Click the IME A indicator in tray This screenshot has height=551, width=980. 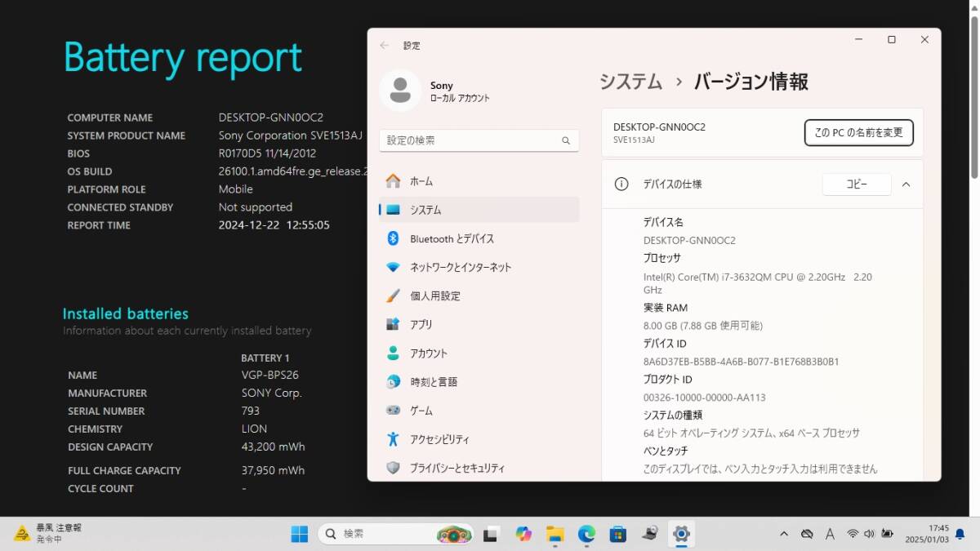coord(830,534)
